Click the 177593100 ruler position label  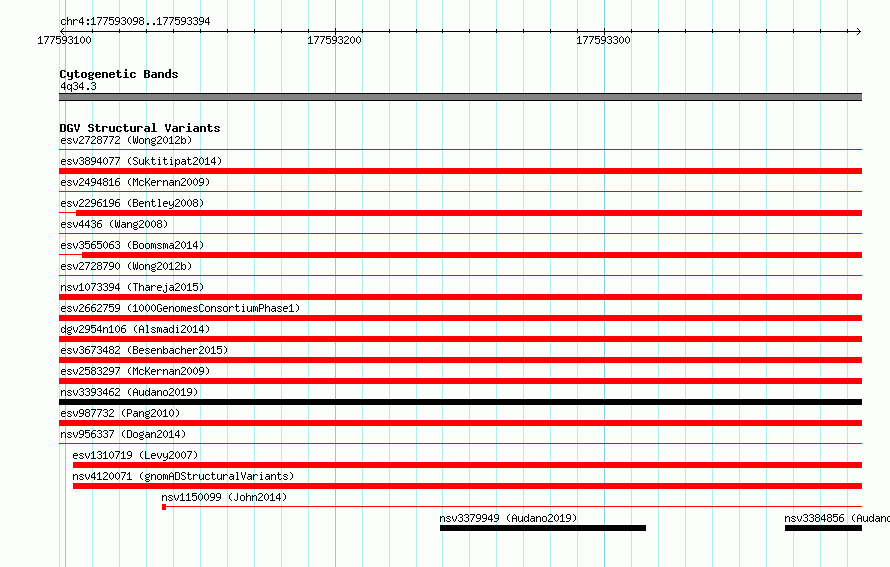[64, 40]
